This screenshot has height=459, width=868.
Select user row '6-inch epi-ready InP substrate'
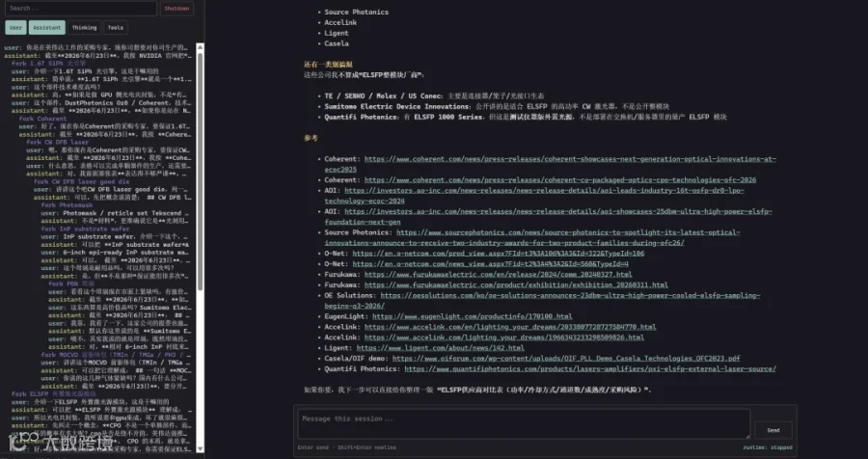coord(115,253)
